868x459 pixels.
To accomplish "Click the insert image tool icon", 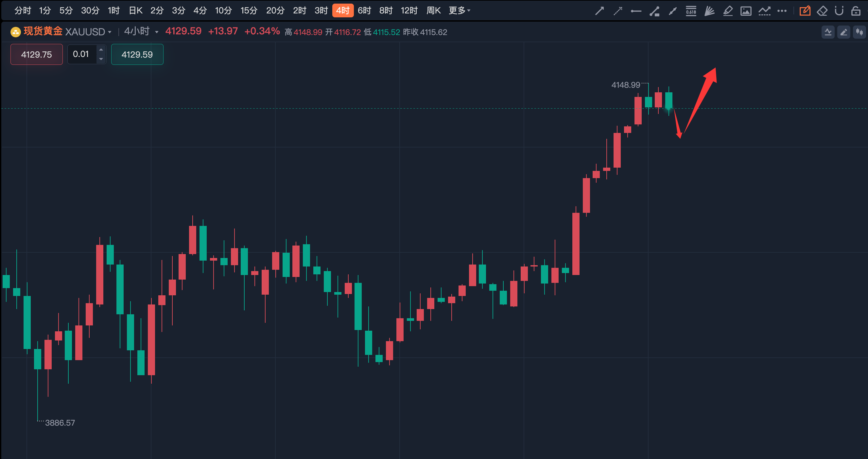I will (746, 11).
